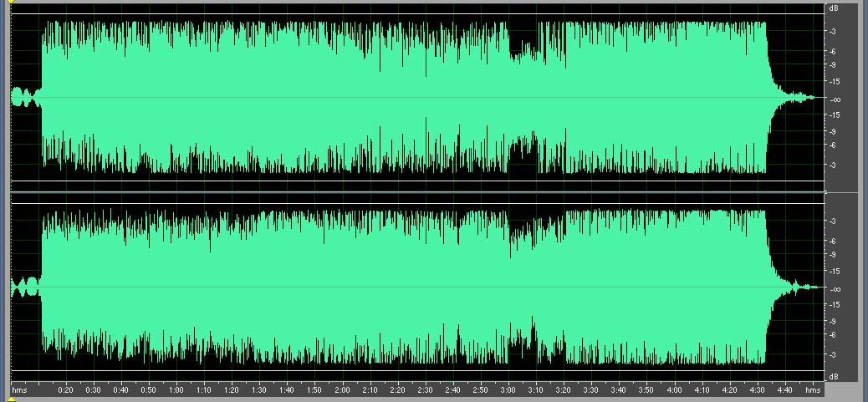Image resolution: width=868 pixels, height=402 pixels.
Task: Click the 4:30 ruler label
Action: point(758,390)
